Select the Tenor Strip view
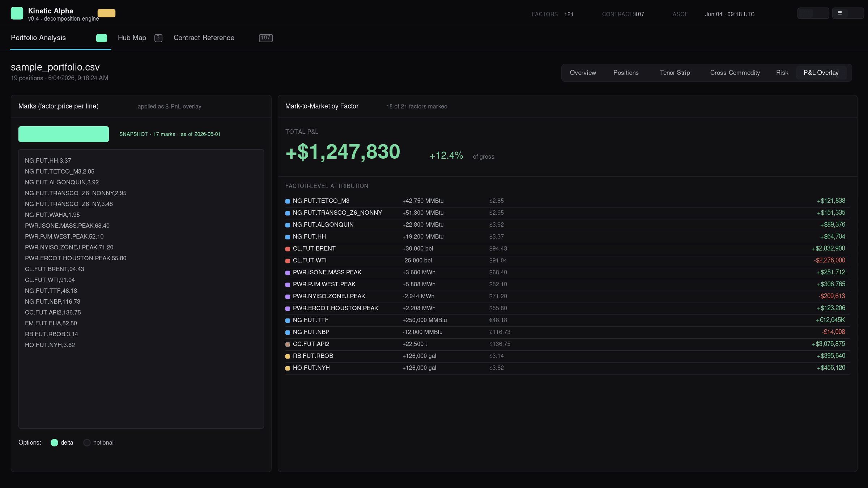The image size is (868, 488). pos(675,73)
